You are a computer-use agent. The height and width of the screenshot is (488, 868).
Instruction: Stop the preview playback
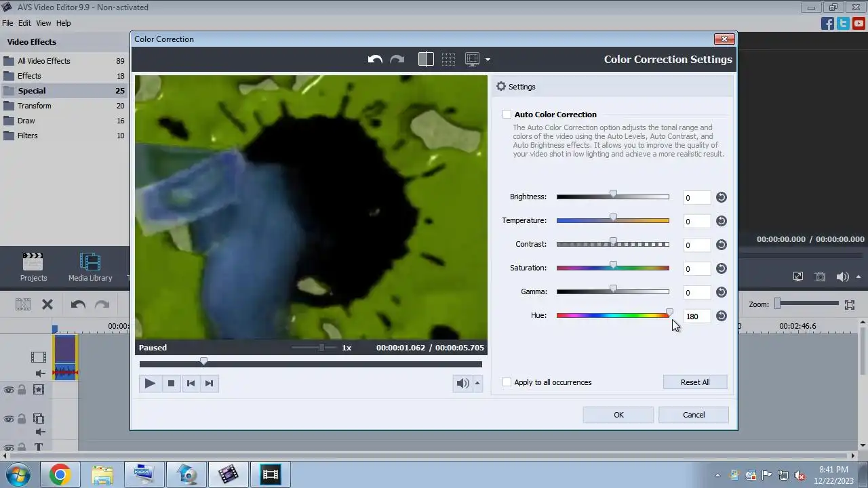tap(171, 383)
